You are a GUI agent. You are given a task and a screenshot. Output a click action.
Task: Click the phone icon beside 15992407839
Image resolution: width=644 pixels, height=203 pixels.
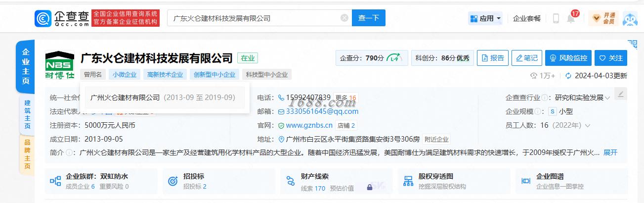pyautogui.click(x=281, y=98)
